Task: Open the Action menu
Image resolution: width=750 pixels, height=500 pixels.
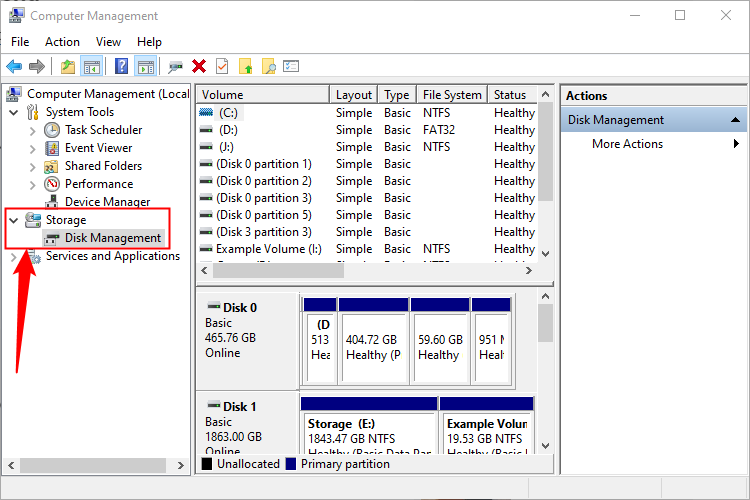Action: [x=62, y=42]
